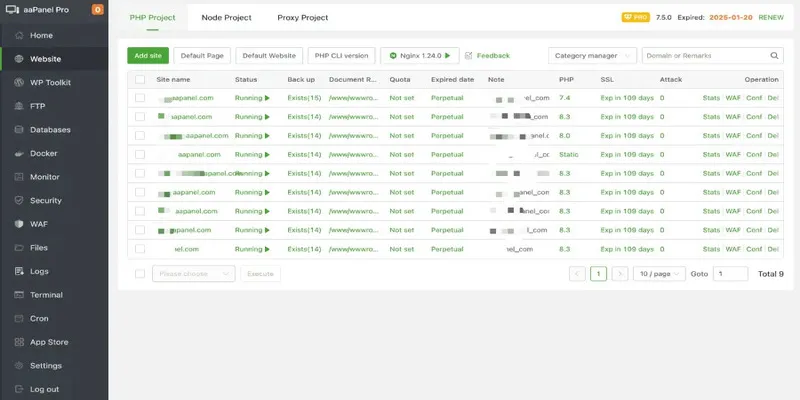Open the WAF shield icon
The height and width of the screenshot is (400, 800).
click(16, 223)
